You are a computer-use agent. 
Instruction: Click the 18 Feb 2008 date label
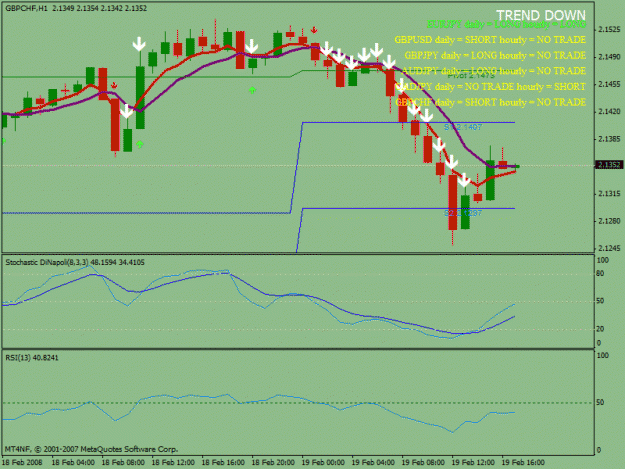pos(22,463)
